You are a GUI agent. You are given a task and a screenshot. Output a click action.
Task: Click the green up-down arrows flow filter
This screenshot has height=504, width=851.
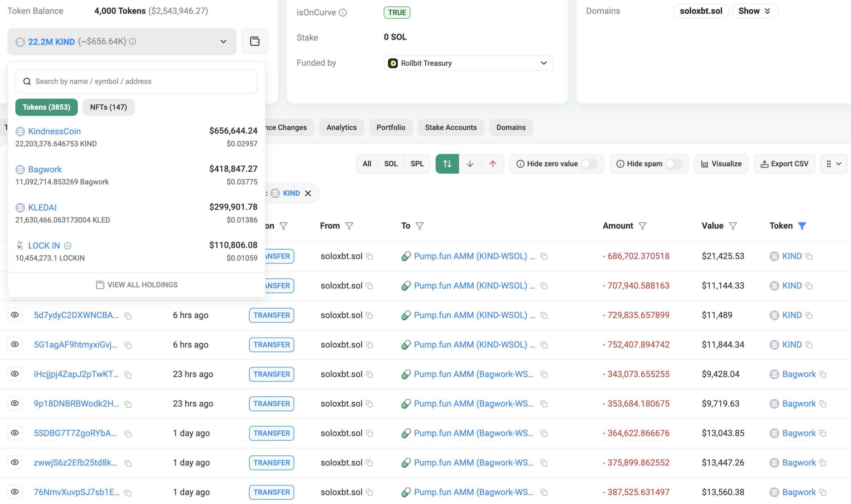pyautogui.click(x=447, y=164)
